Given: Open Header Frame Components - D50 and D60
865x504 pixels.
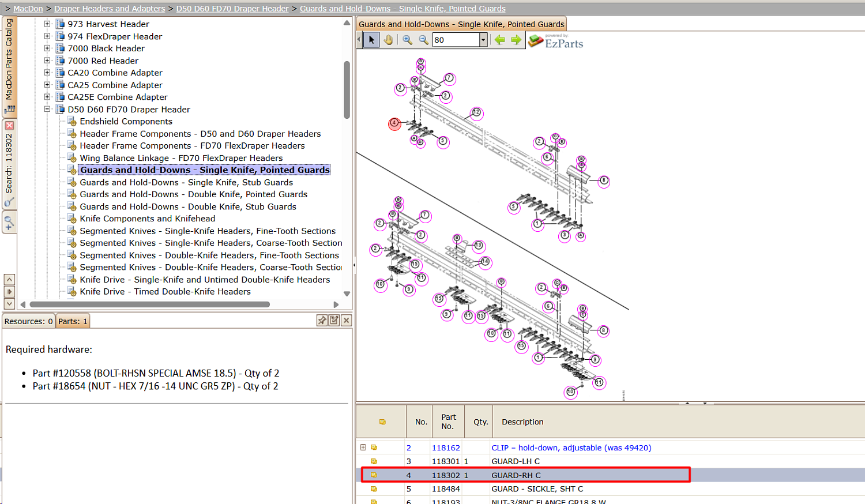Looking at the screenshot, I should (x=200, y=134).
